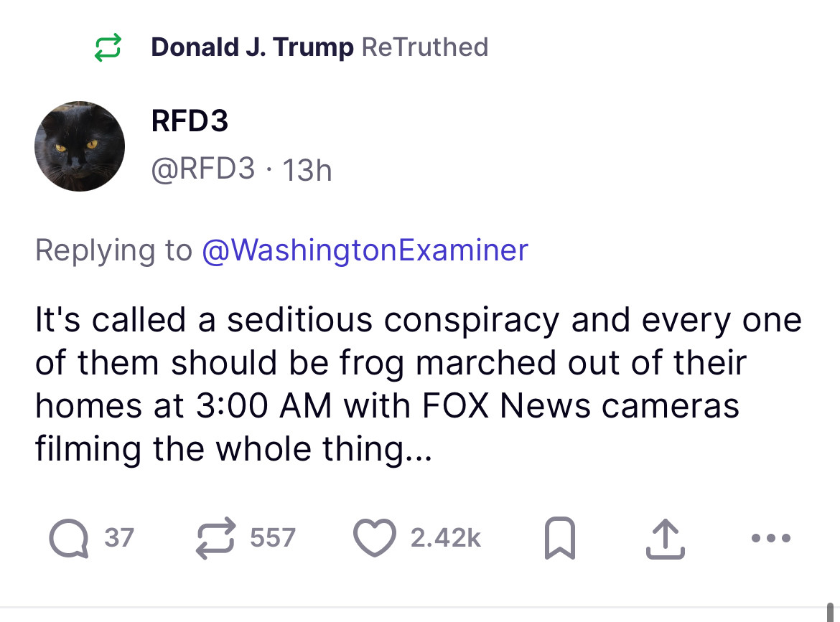Open the share upload icon
The width and height of the screenshot is (840, 622).
click(666, 539)
